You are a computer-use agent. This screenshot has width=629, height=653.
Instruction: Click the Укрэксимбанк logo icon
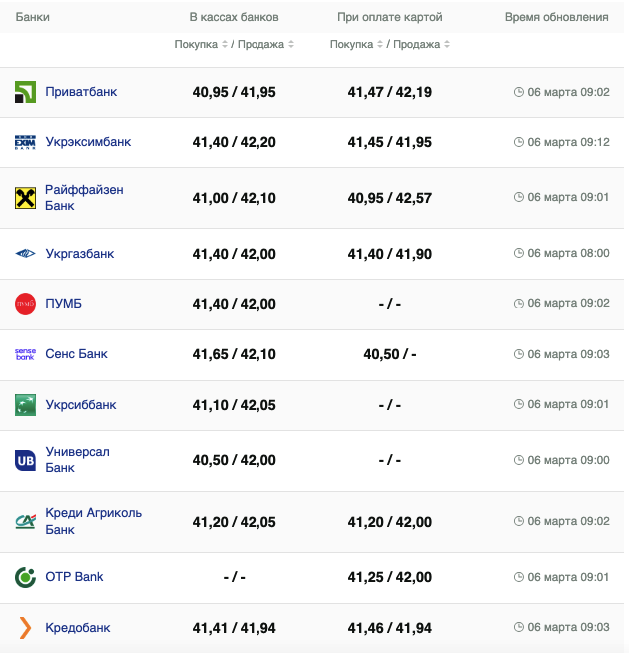coord(25,143)
